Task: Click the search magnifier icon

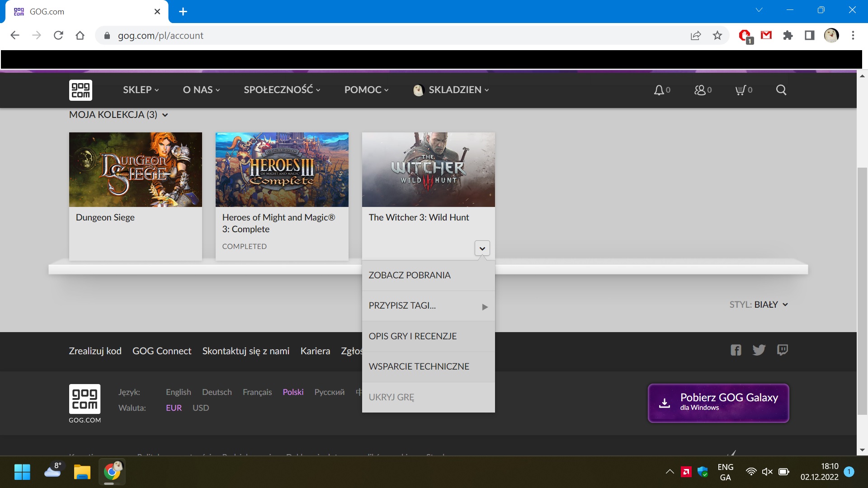Action: [x=781, y=90]
